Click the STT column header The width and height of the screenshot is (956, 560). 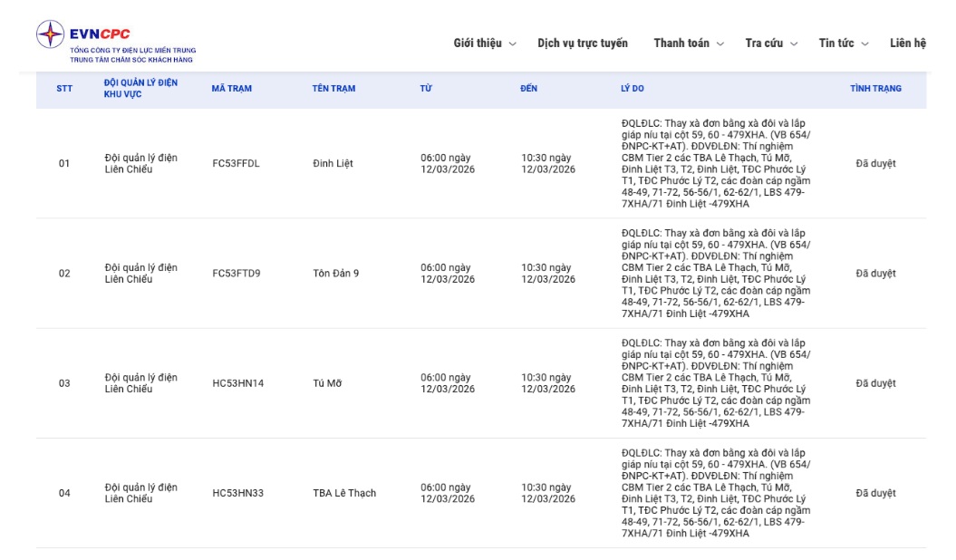coord(64,89)
